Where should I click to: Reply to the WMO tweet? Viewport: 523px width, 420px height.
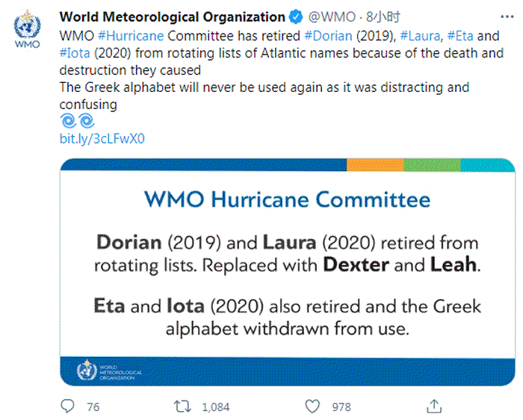tap(69, 407)
